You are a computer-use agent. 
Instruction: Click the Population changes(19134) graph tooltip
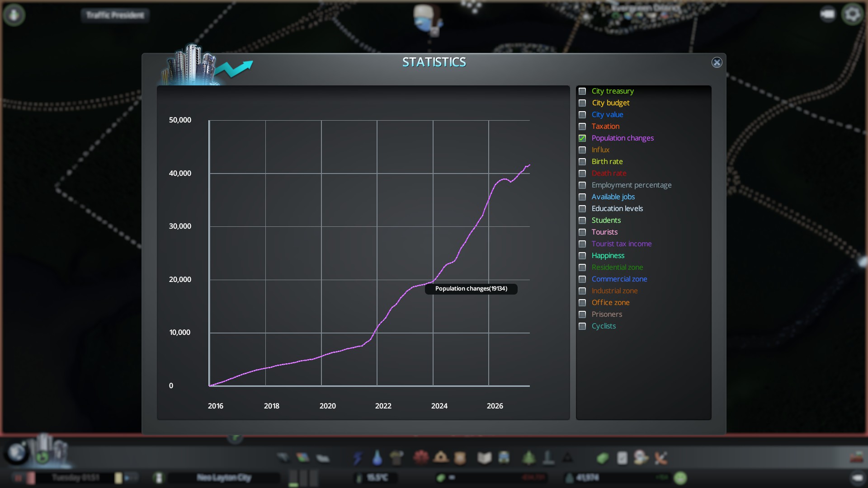click(471, 289)
